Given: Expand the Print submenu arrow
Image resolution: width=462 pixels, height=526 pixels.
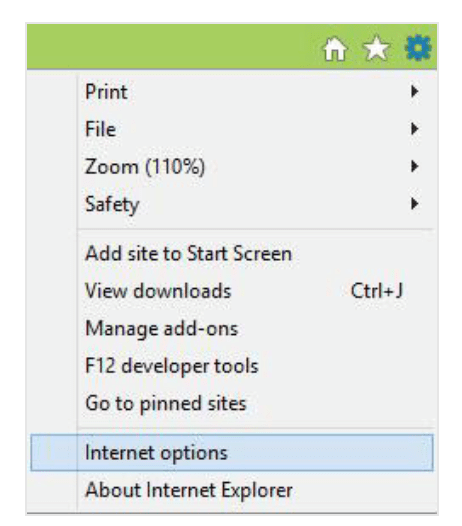Looking at the screenshot, I should pyautogui.click(x=415, y=91).
